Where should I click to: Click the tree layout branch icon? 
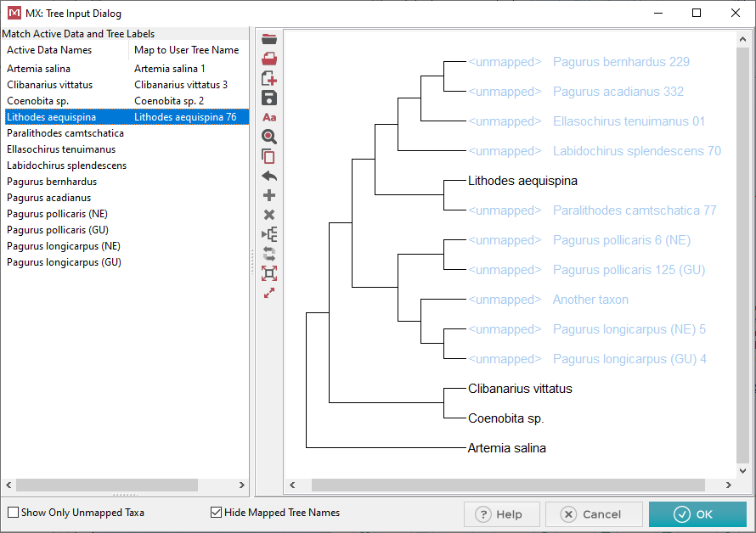[x=269, y=235]
